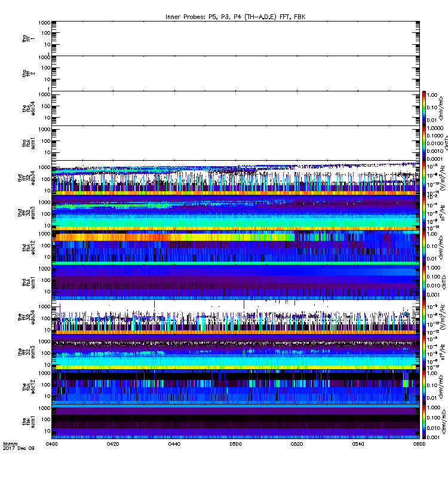Click the '0440' time axis label
Image resolution: width=448 pixels, height=478 pixels.
click(174, 444)
